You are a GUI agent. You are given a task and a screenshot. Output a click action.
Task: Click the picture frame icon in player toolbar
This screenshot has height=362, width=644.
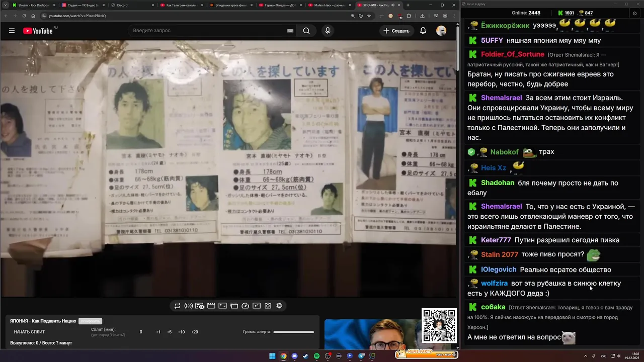pos(222,306)
